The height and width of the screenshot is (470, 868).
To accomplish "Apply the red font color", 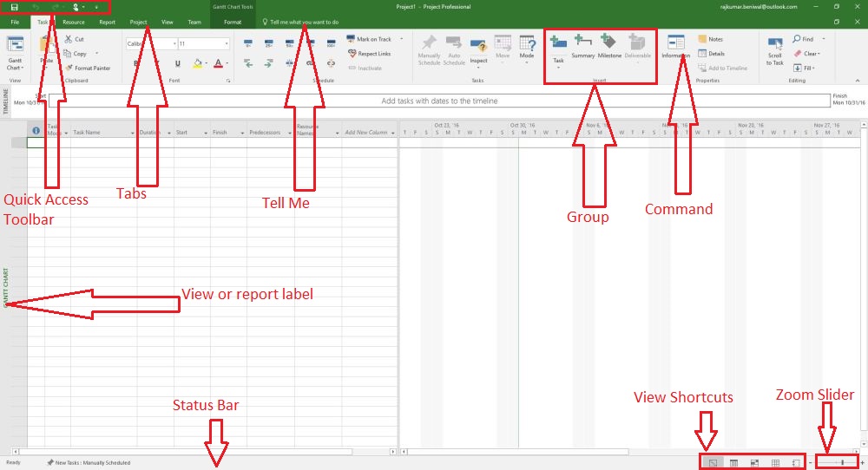I will pos(218,63).
